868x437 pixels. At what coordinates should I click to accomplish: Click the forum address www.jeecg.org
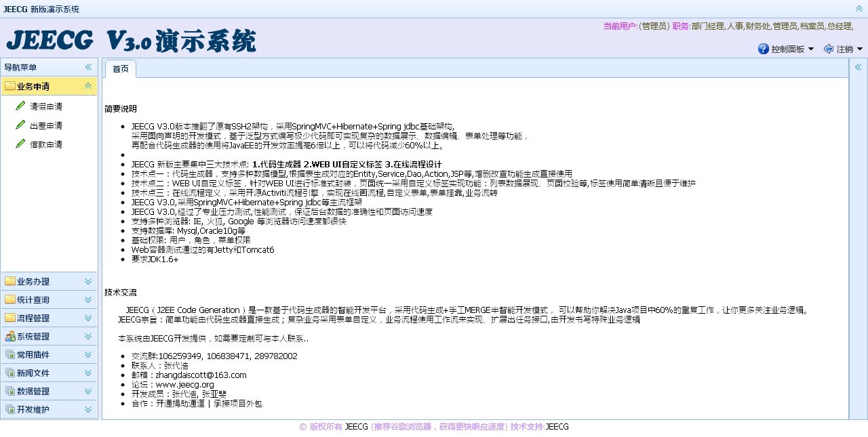184,384
